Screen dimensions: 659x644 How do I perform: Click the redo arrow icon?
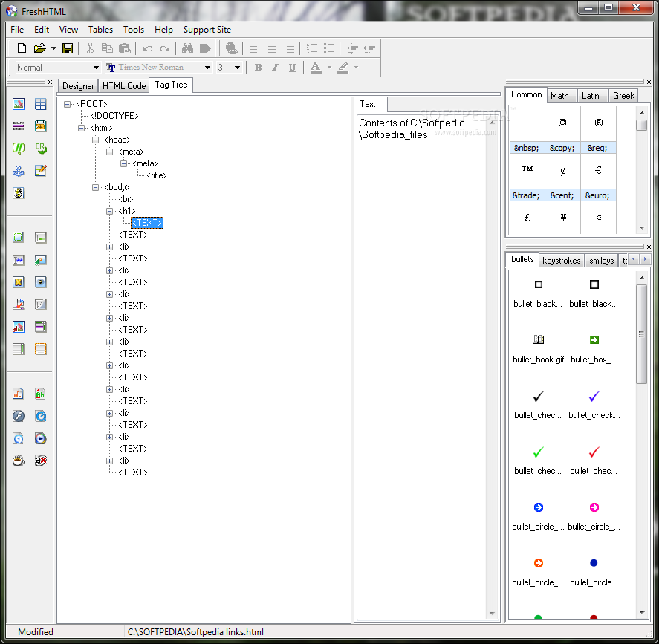[165, 48]
